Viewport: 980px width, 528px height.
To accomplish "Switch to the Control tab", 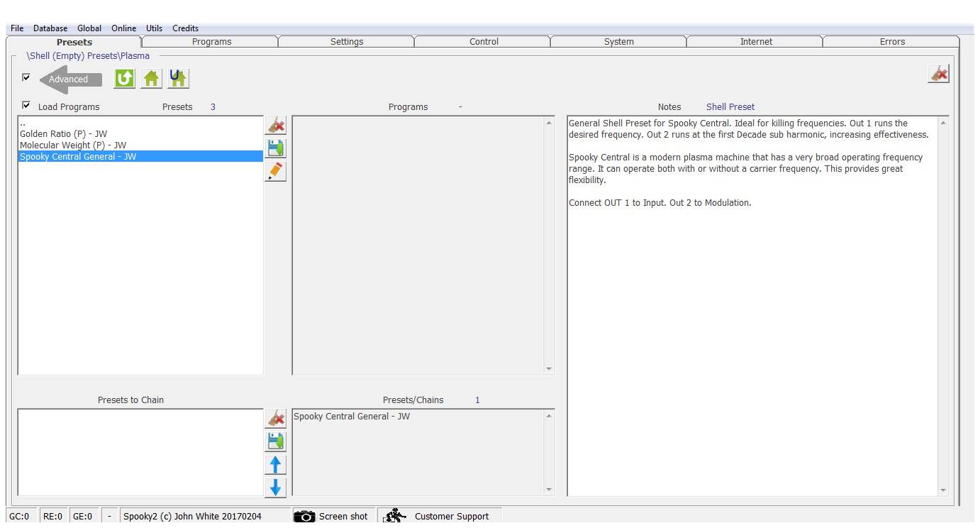I will [484, 42].
